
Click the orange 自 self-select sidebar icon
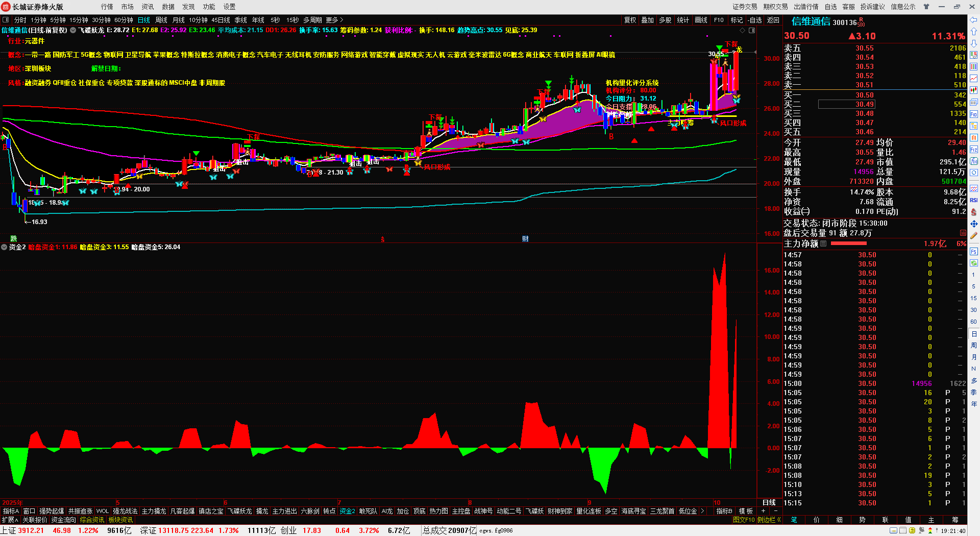(974, 137)
